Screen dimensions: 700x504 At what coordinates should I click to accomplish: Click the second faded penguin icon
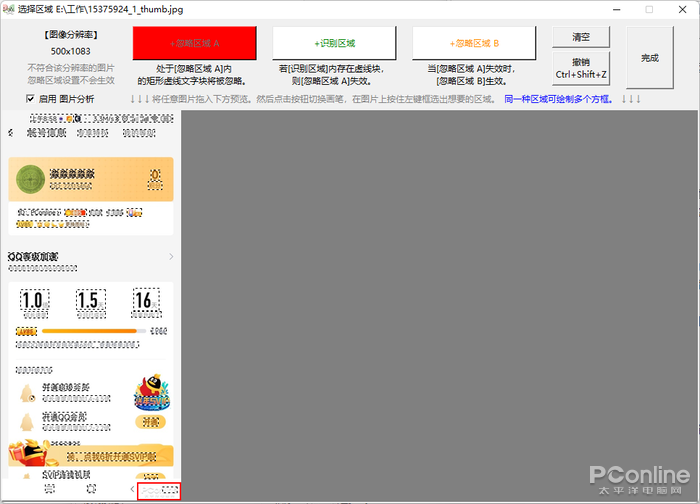point(28,420)
